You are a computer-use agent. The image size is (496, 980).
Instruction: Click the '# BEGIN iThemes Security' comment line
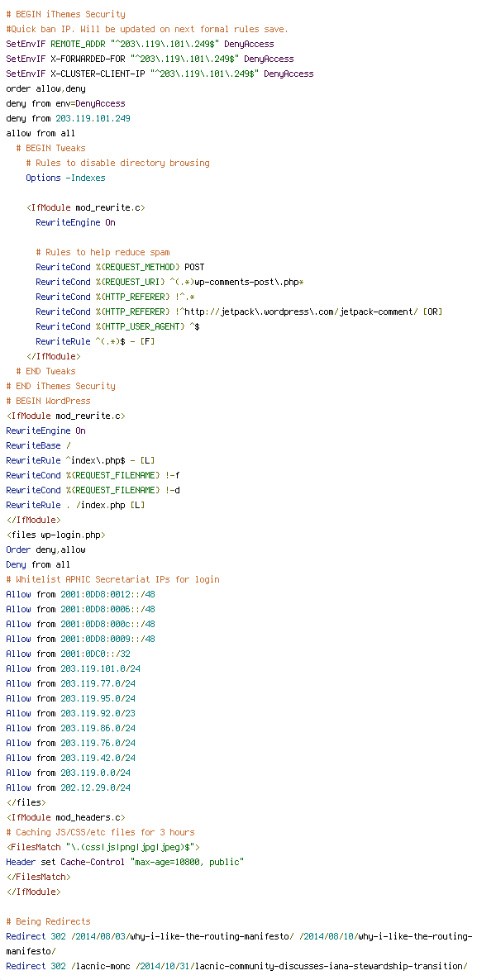click(65, 14)
